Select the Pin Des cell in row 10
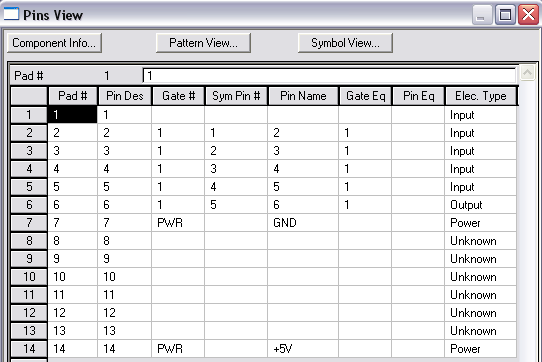The height and width of the screenshot is (362, 542). [124, 277]
